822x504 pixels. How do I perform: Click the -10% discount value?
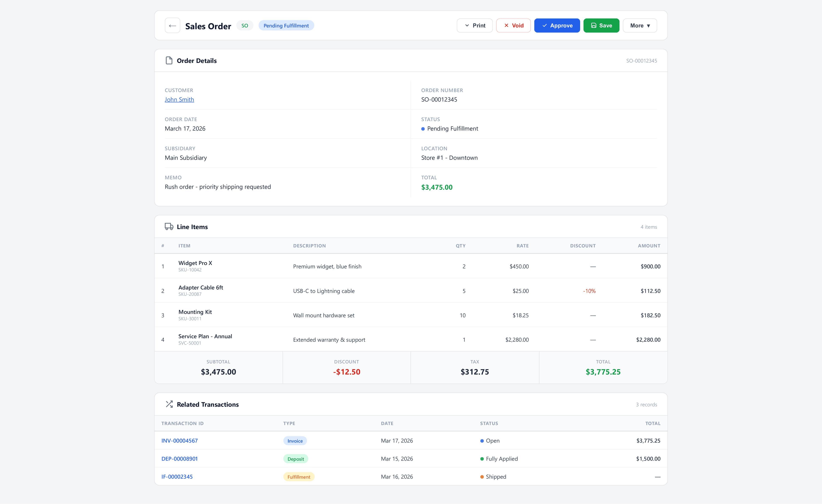(589, 291)
